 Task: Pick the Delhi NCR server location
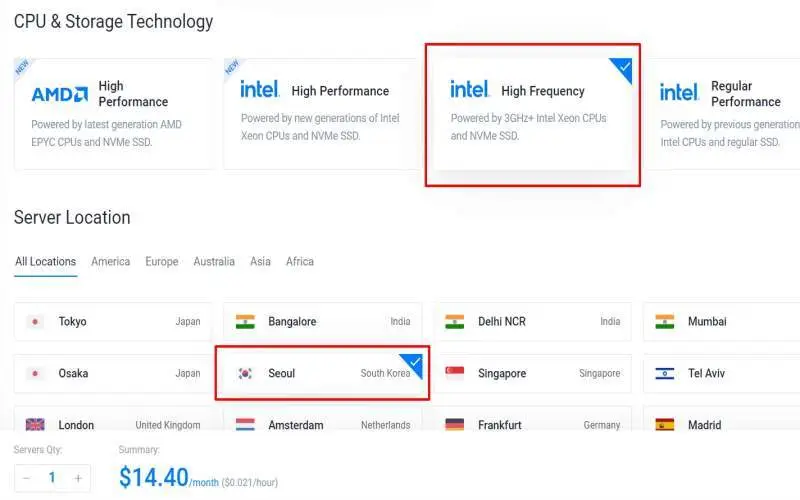point(532,322)
